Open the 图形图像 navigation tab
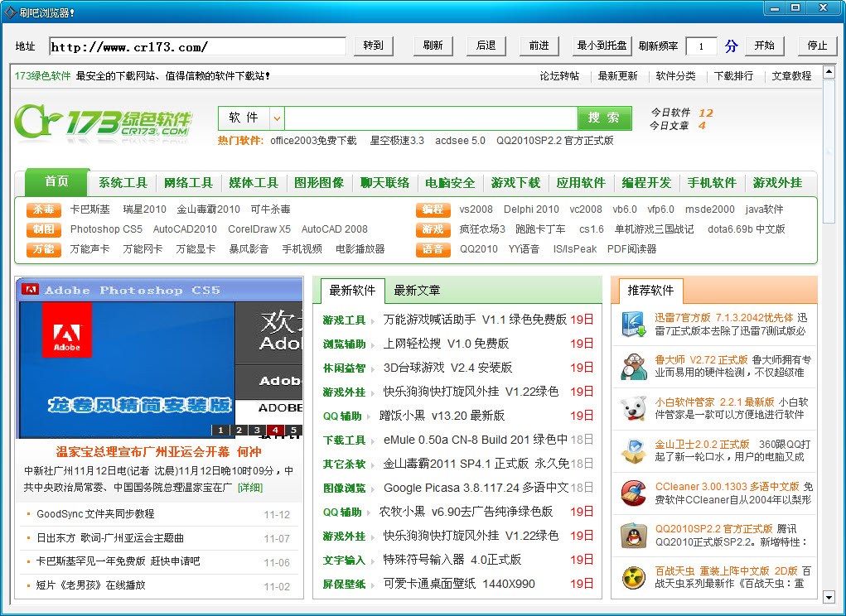Screen dimensions: 846x616 [319, 183]
